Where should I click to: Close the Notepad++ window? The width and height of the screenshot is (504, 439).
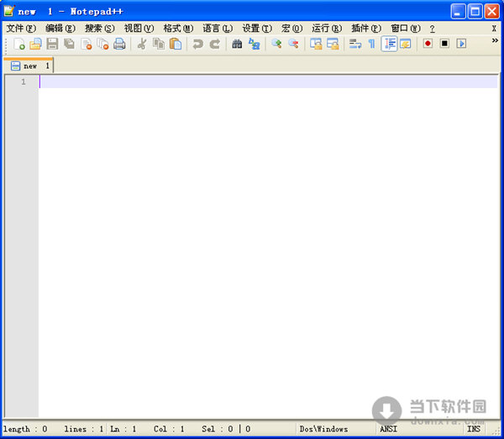(492, 12)
